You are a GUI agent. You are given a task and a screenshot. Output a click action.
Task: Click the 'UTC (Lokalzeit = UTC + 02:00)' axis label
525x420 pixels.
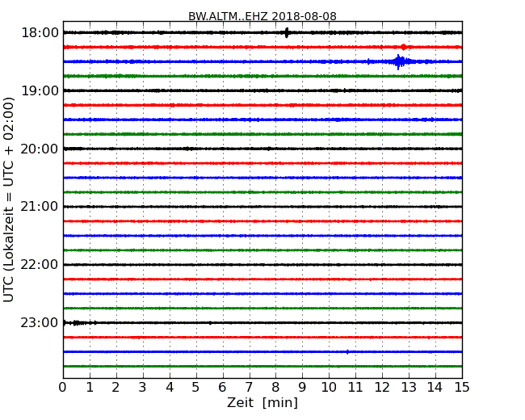[x=8, y=199]
